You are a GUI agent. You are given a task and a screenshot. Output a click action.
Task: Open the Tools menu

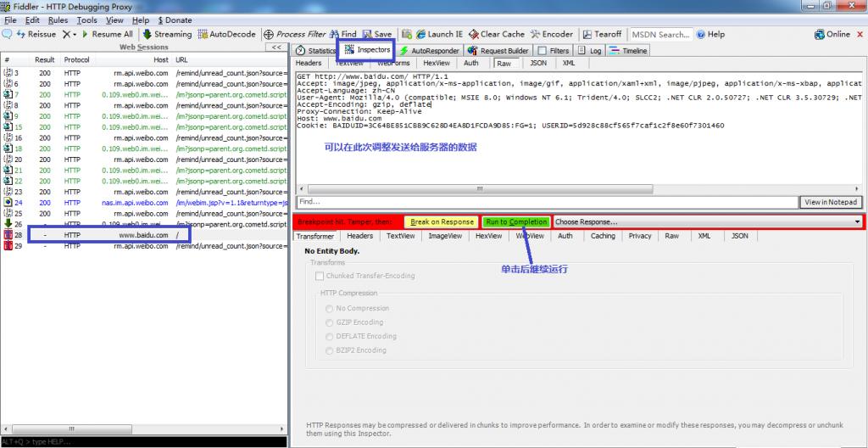pos(87,20)
